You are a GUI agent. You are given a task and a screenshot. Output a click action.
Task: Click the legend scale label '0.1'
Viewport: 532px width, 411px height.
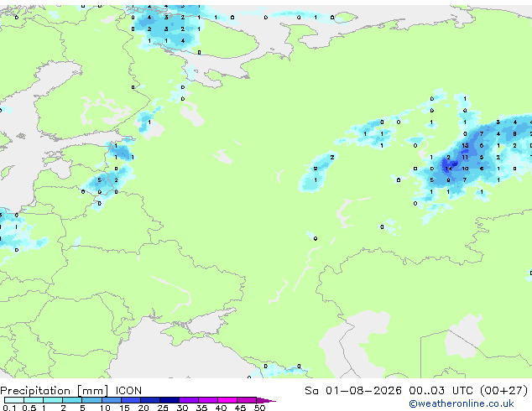point(9,408)
